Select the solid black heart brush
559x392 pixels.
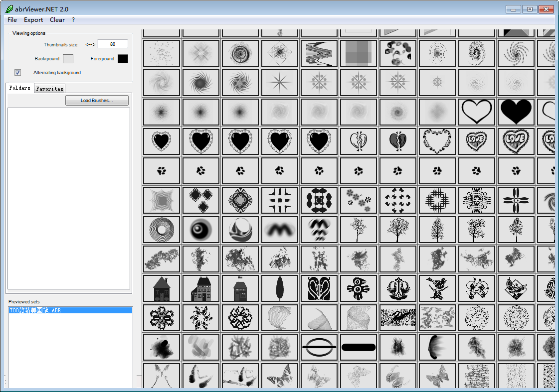516,112
